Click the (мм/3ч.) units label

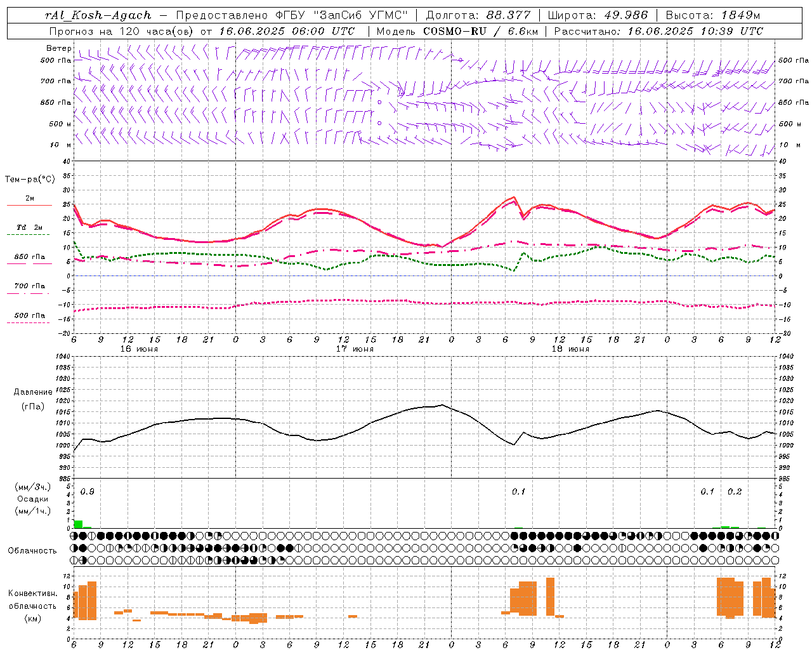tap(33, 487)
